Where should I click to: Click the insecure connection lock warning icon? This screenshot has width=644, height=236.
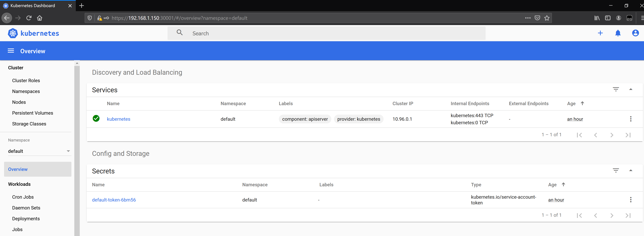(99, 18)
